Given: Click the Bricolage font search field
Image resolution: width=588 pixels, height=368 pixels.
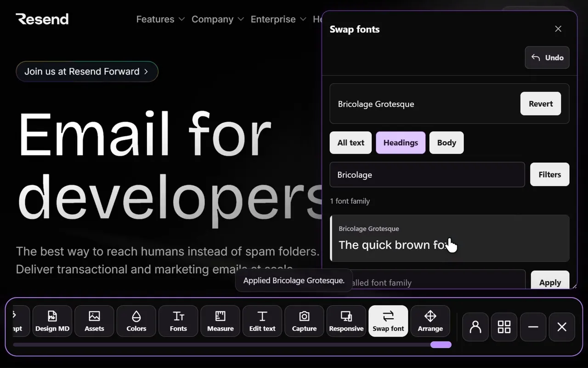Looking at the screenshot, I should click(427, 174).
